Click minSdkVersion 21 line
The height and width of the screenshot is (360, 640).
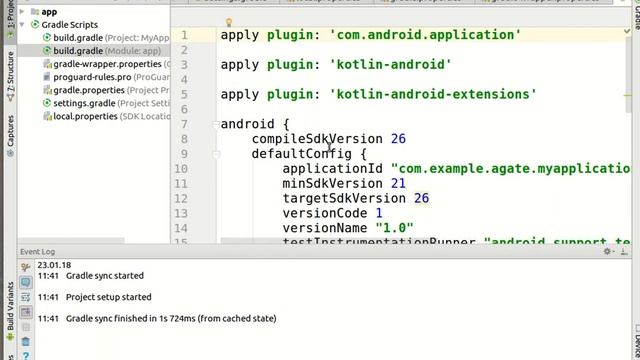tap(344, 184)
